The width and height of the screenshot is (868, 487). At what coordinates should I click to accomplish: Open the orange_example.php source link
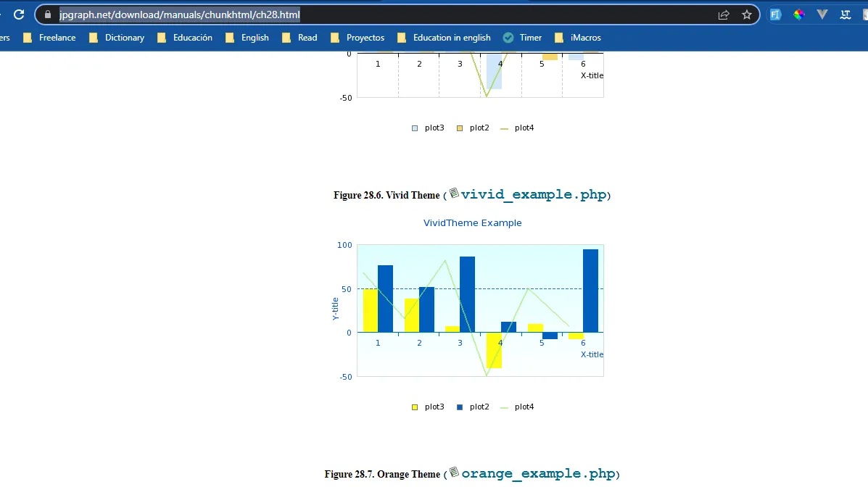click(538, 473)
